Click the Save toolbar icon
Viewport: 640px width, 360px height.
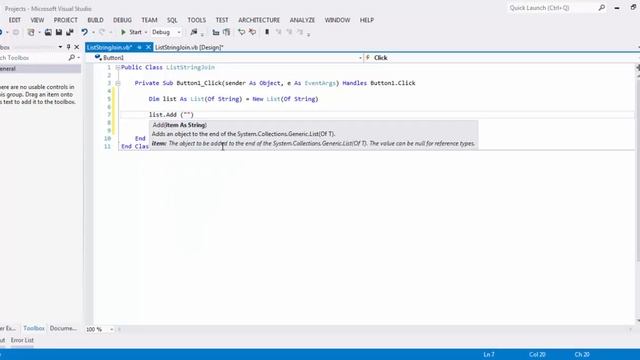click(59, 32)
